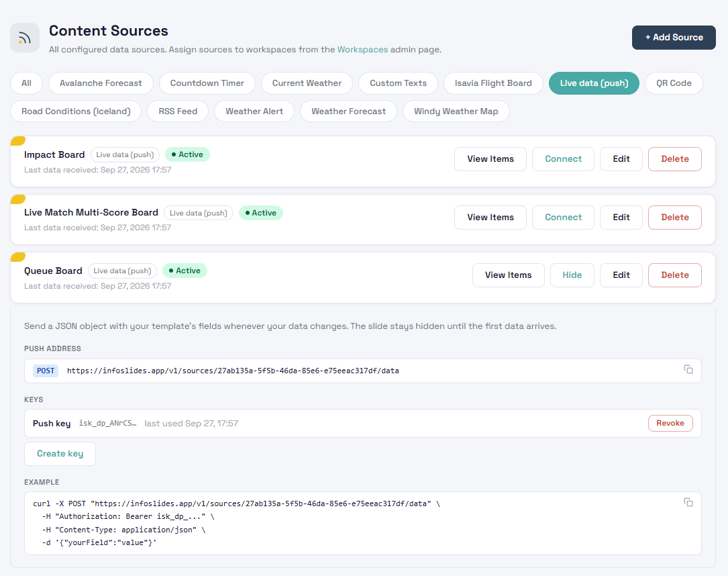This screenshot has width=728, height=576.
Task: Delete the Queue Board source
Action: 674,275
